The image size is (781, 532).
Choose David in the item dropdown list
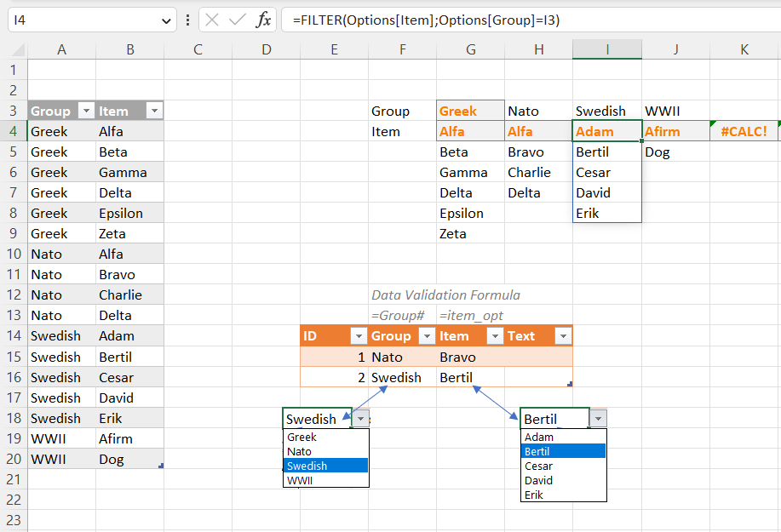click(x=563, y=480)
